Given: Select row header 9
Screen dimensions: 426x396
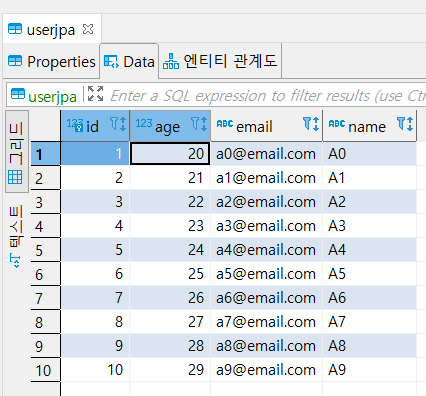Looking at the screenshot, I should [46, 346].
